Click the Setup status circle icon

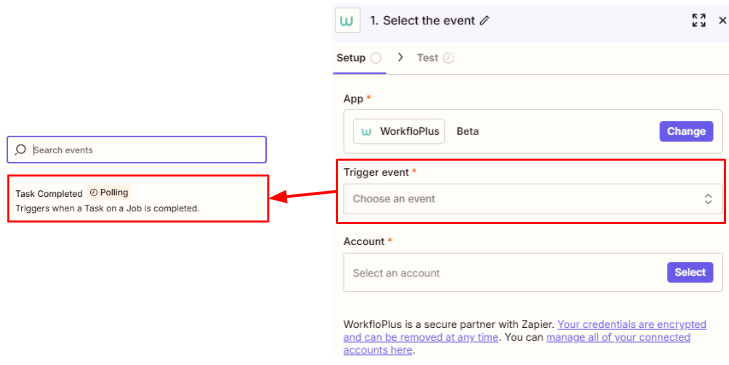(376, 58)
